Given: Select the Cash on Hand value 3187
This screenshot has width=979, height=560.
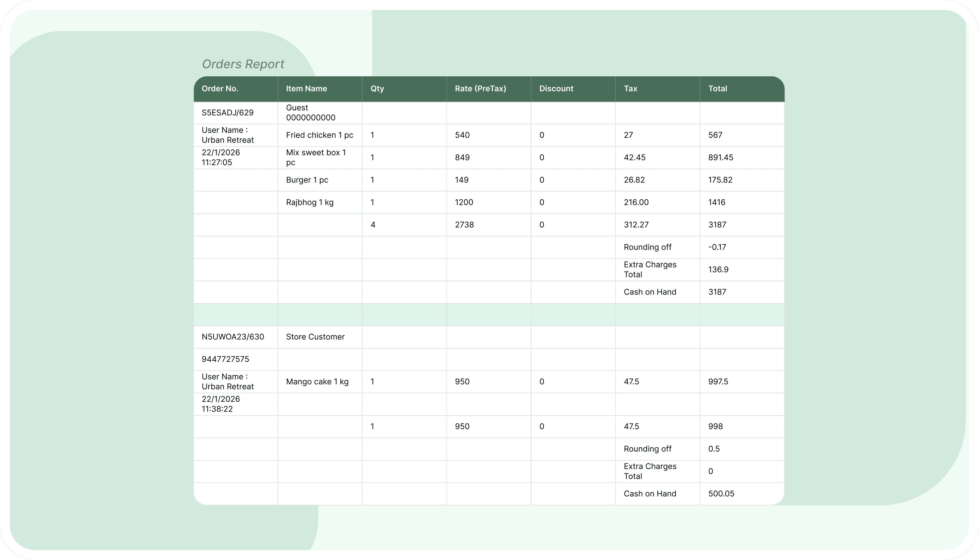Looking at the screenshot, I should click(717, 292).
